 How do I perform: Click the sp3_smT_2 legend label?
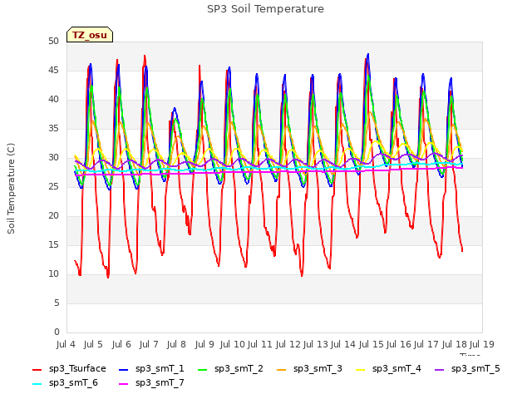coord(239,369)
